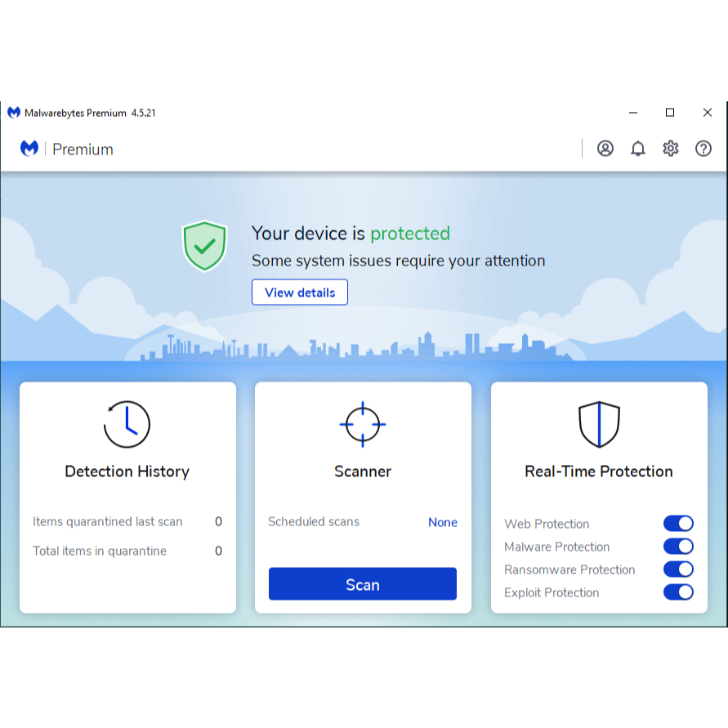Click the Real-Time Protection heading

click(599, 471)
